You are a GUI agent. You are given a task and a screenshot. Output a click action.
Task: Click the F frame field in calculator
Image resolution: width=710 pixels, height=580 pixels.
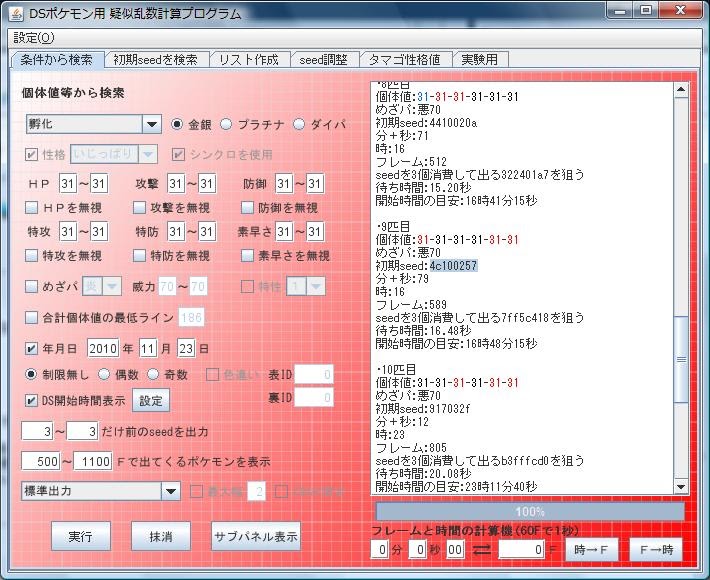522,549
